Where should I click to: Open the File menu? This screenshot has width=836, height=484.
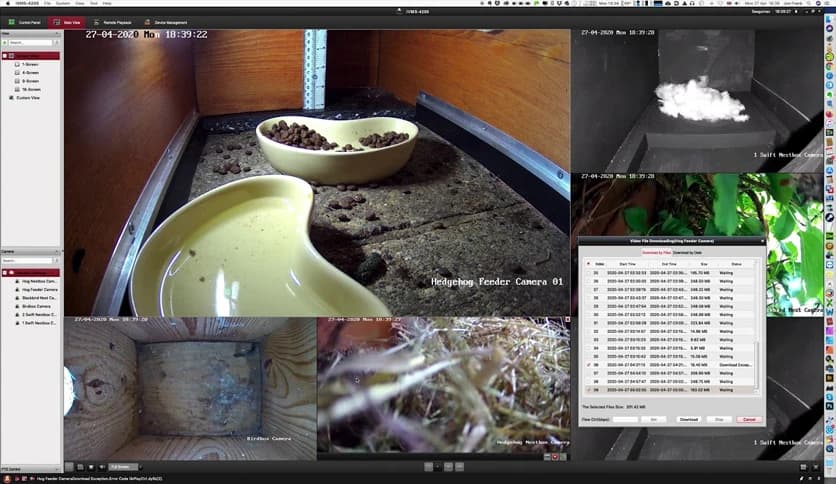47,3
